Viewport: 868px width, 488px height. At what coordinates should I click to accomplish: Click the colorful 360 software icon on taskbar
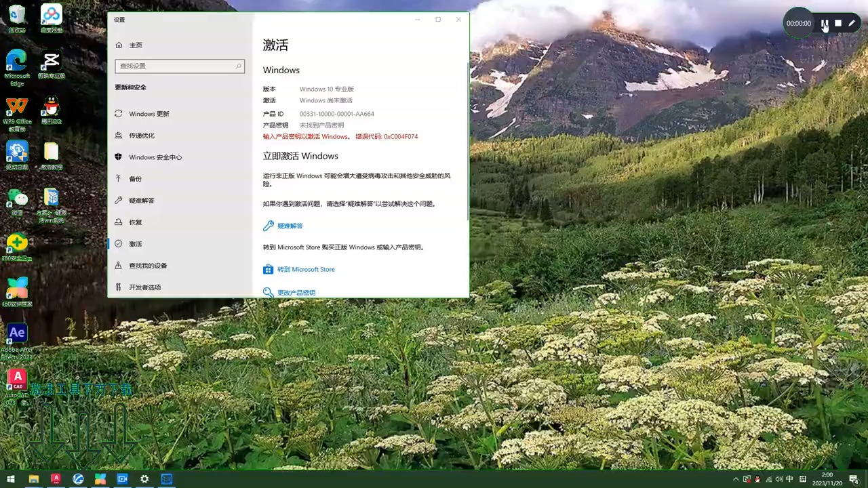(x=100, y=479)
